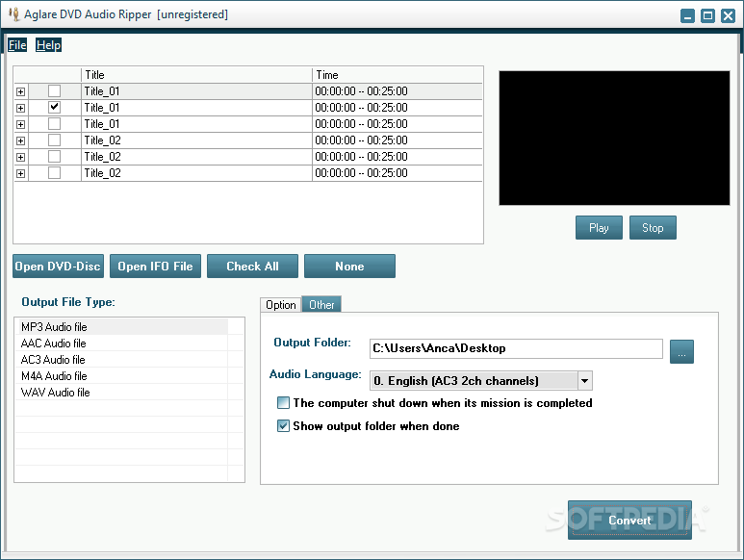Viewport: 744px width, 560px height.
Task: Enable computer shut down when mission completed
Action: click(x=283, y=403)
